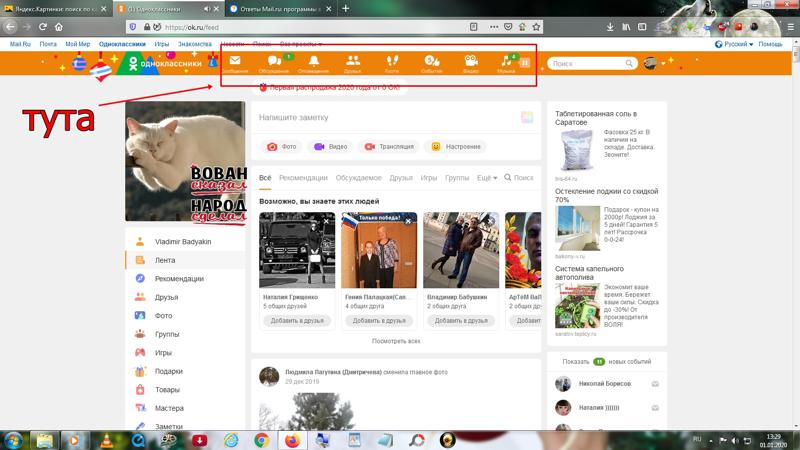Click the Оповещения bell icon

click(x=313, y=62)
